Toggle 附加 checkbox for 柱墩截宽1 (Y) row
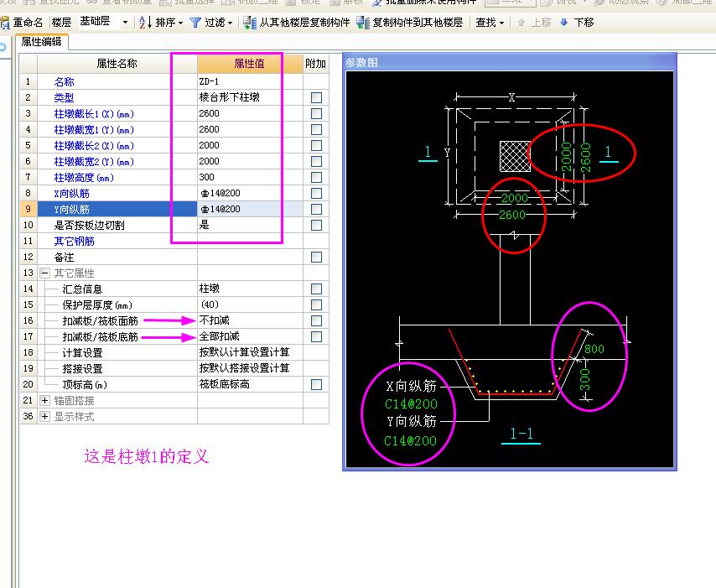Image resolution: width=716 pixels, height=588 pixels. 316,130
